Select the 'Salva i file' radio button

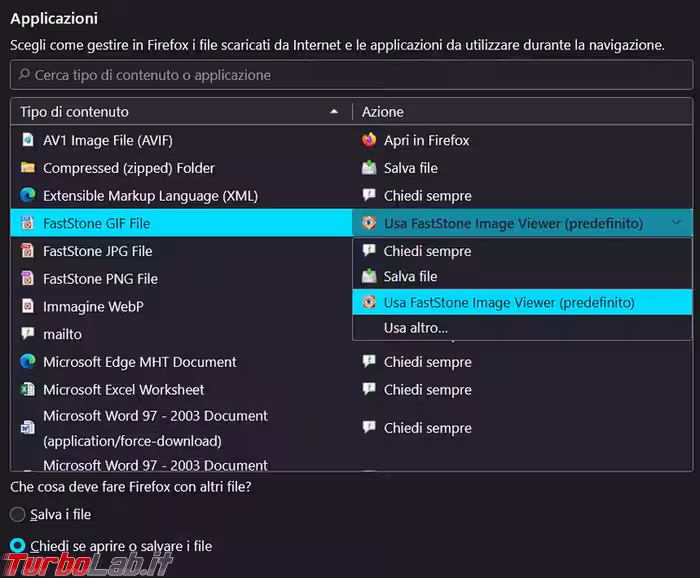point(17,514)
